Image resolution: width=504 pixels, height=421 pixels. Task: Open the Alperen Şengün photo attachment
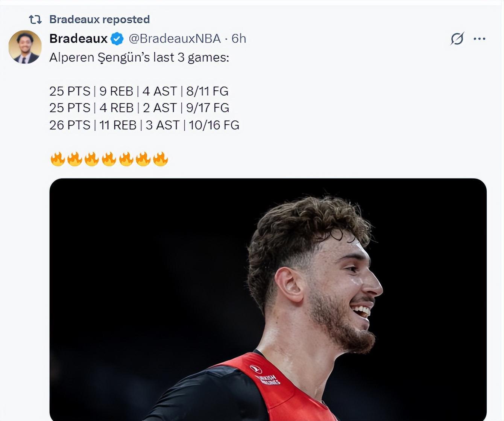(x=268, y=299)
